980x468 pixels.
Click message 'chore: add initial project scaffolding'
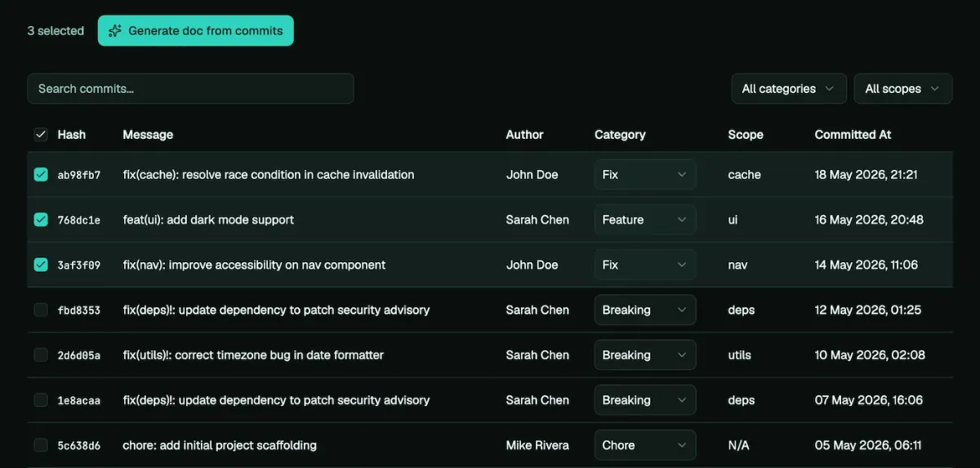(x=220, y=445)
